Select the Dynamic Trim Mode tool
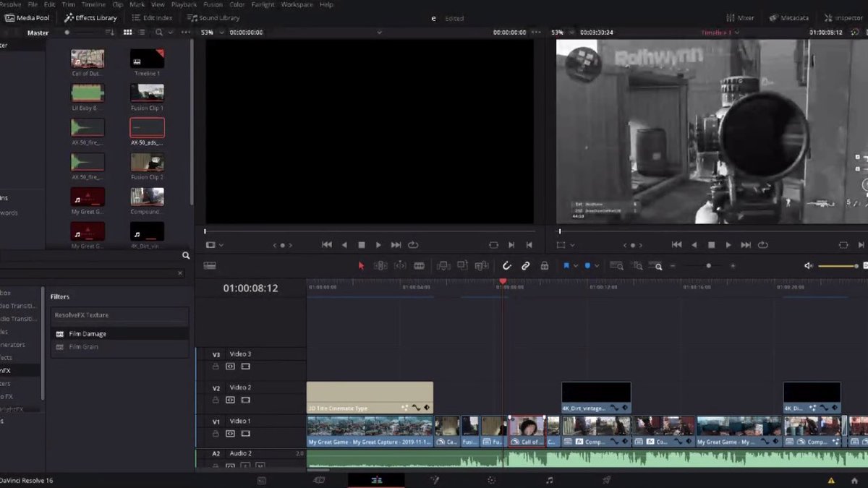The width and height of the screenshot is (868, 488). pos(400,266)
